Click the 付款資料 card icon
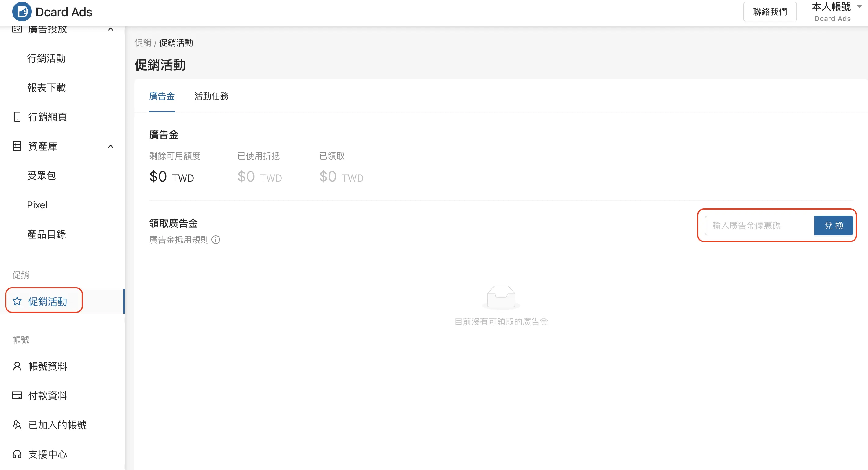The height and width of the screenshot is (470, 868). click(17, 395)
